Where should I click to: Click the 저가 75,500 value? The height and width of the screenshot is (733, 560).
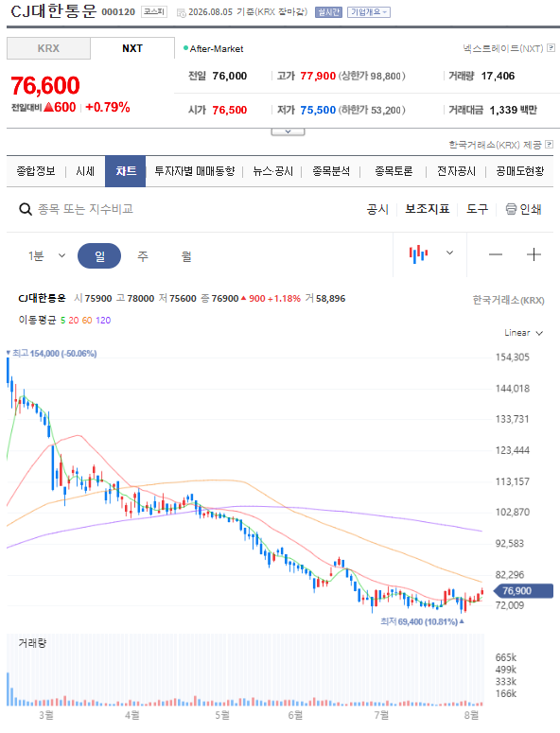(318, 110)
